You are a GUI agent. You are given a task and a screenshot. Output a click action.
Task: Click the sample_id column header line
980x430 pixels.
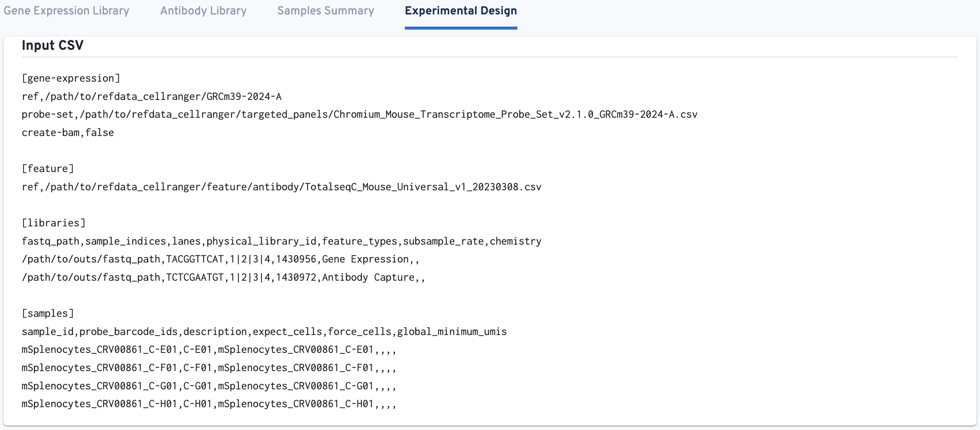[x=264, y=332]
